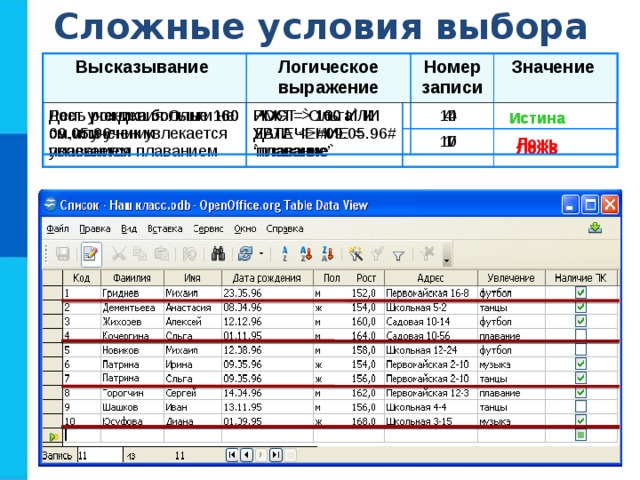The height and width of the screenshot is (480, 640).
Task: Open the Refresh dropdown arrow
Action: pos(261,254)
